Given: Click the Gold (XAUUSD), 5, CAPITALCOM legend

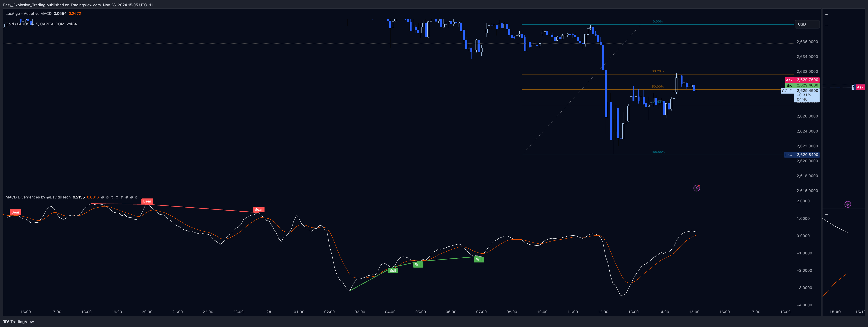Looking at the screenshot, I should pyautogui.click(x=35, y=24).
